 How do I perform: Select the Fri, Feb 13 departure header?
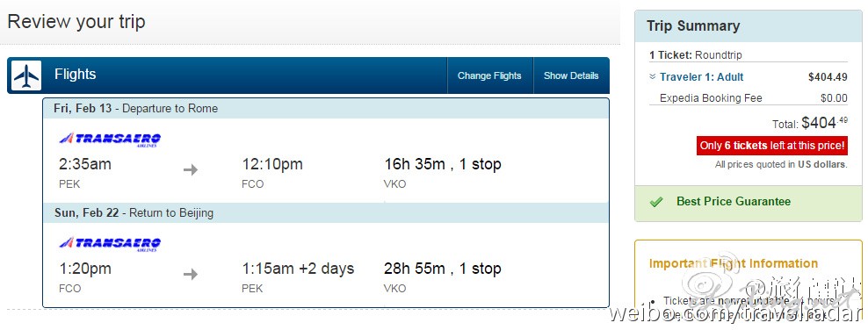click(326, 108)
